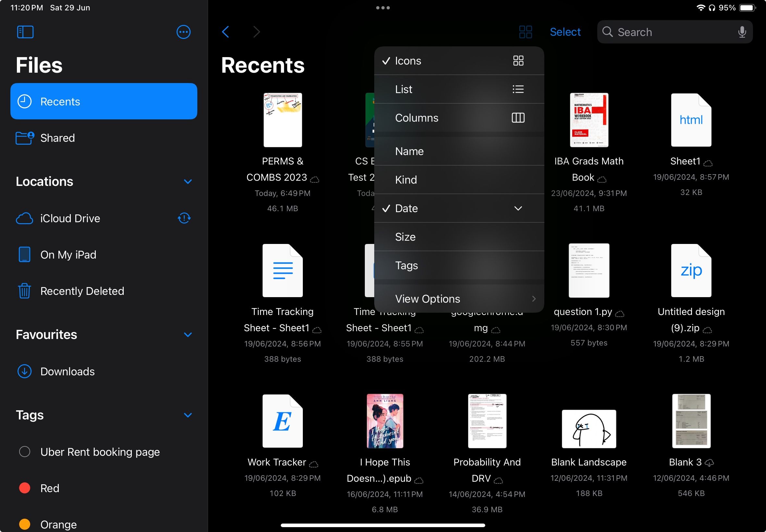Switch to List view layout

coord(459,89)
